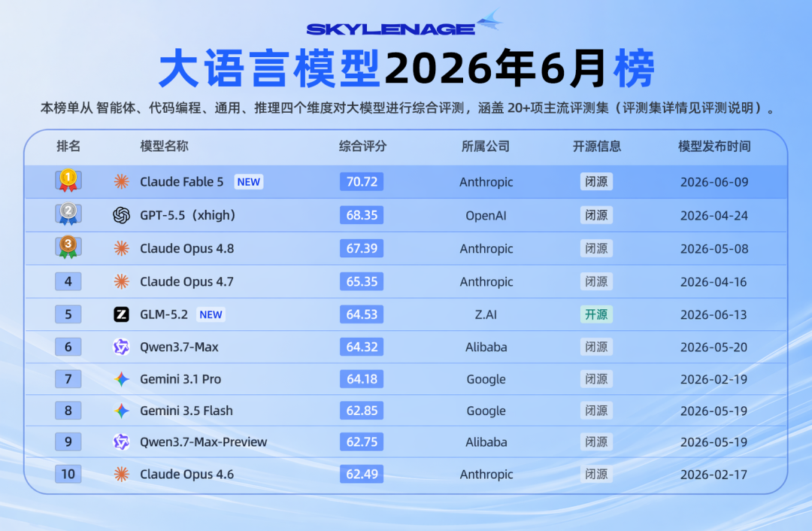Click the 68.35 score badge
812x531 pixels.
coord(362,215)
